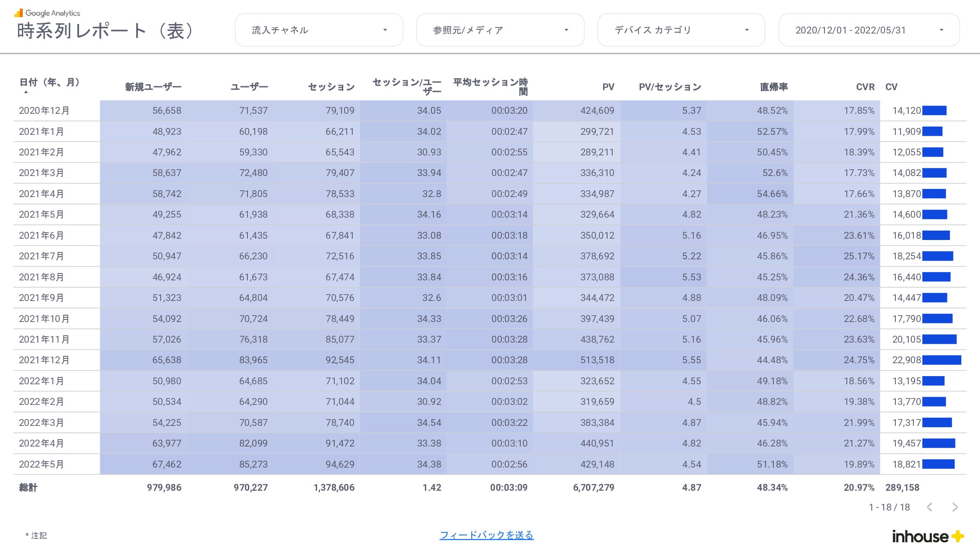The height and width of the screenshot is (550, 980).
Task: Select the 2021年5月 row label
Action: (x=41, y=214)
